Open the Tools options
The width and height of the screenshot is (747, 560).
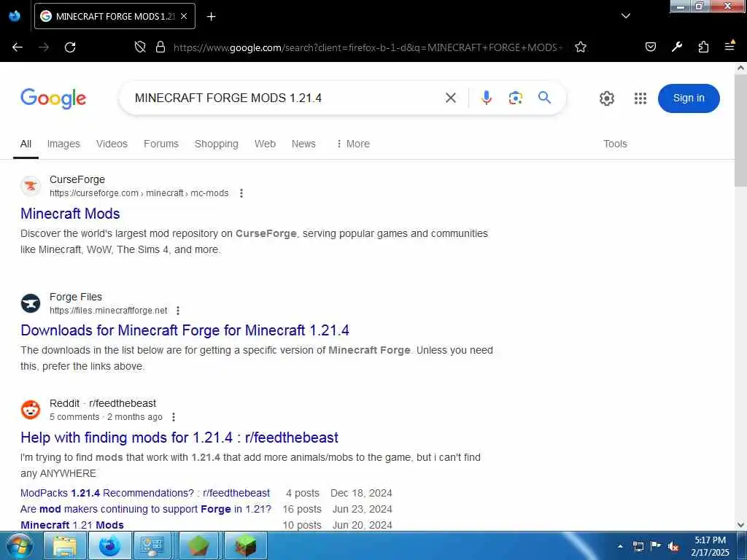(x=615, y=144)
